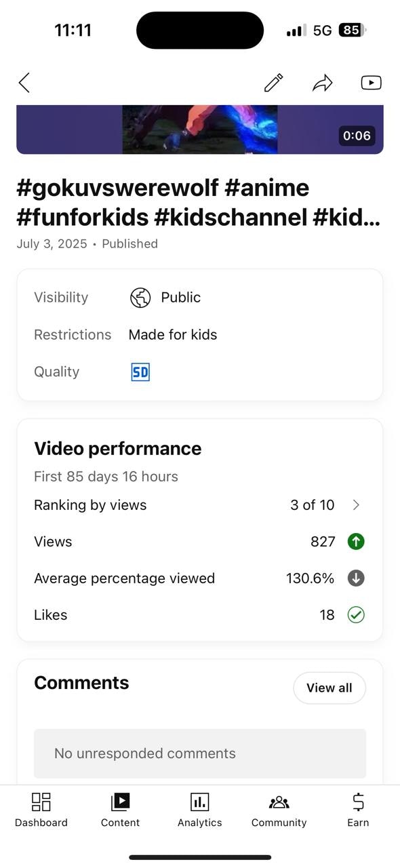The height and width of the screenshot is (868, 400).
Task: Tap the Public visibility globe icon
Action: pyautogui.click(x=140, y=297)
